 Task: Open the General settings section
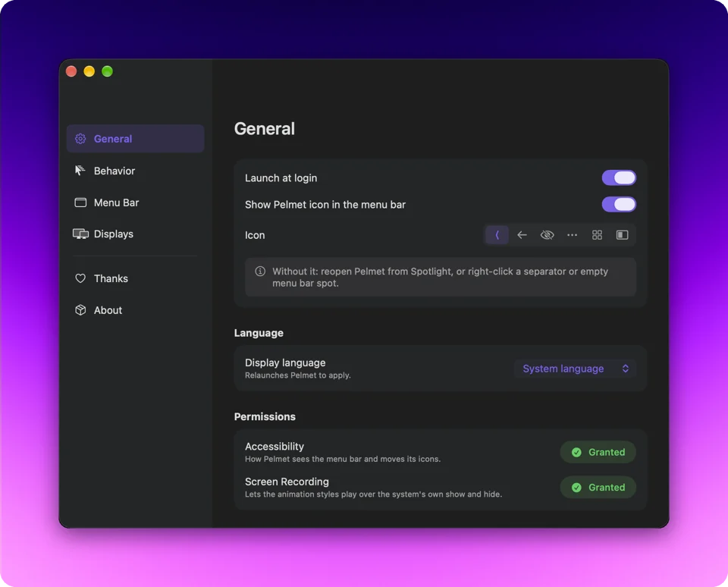tap(135, 139)
